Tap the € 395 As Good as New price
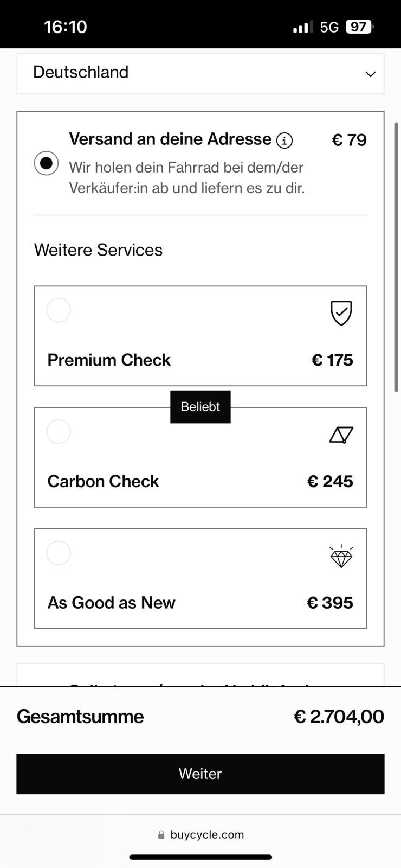This screenshot has width=401, height=868. 330,603
